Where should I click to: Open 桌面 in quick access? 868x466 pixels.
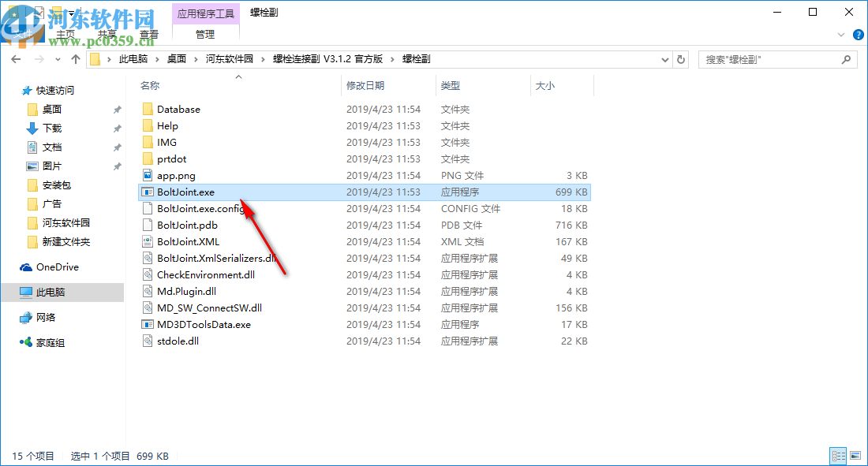(52, 110)
